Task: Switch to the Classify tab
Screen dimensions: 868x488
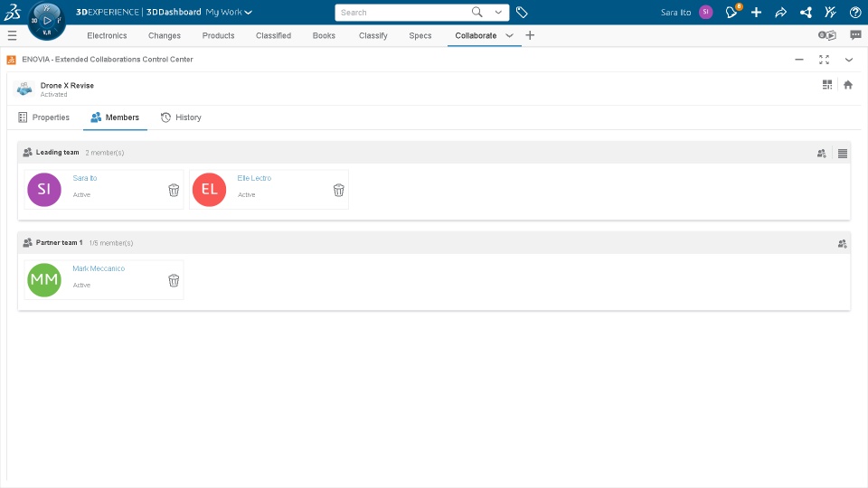Action: click(x=373, y=35)
